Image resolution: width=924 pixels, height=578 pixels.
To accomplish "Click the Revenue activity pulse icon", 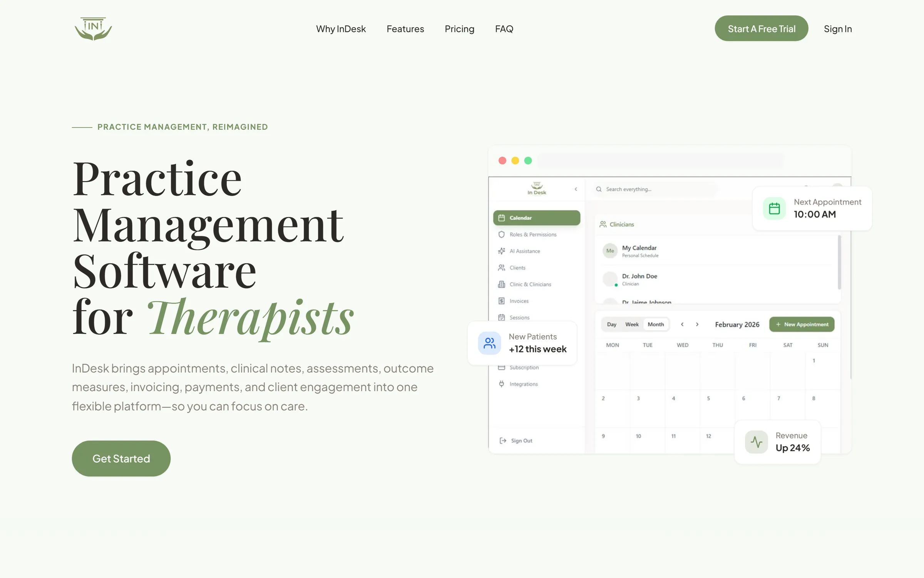I will point(756,442).
